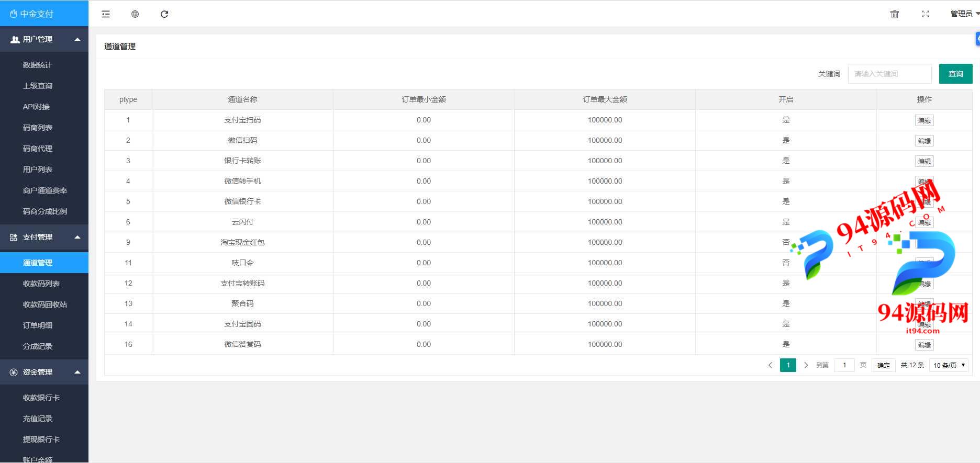The image size is (980, 463).
Task: Click 订单最小金额 column header
Action: click(424, 99)
